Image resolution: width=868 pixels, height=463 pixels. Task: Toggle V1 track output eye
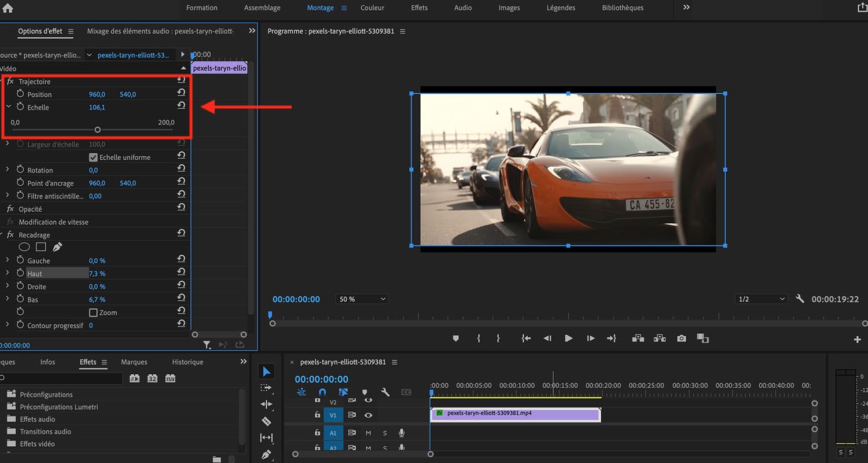368,415
